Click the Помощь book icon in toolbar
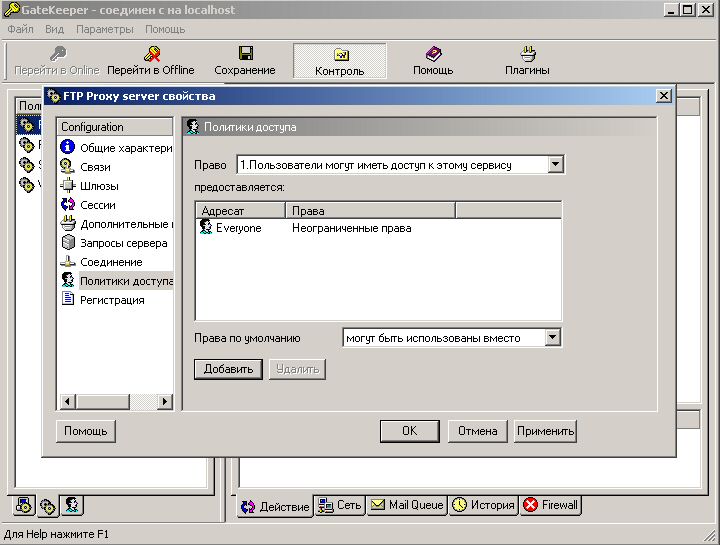Image resolution: width=720 pixels, height=545 pixels. [433, 54]
